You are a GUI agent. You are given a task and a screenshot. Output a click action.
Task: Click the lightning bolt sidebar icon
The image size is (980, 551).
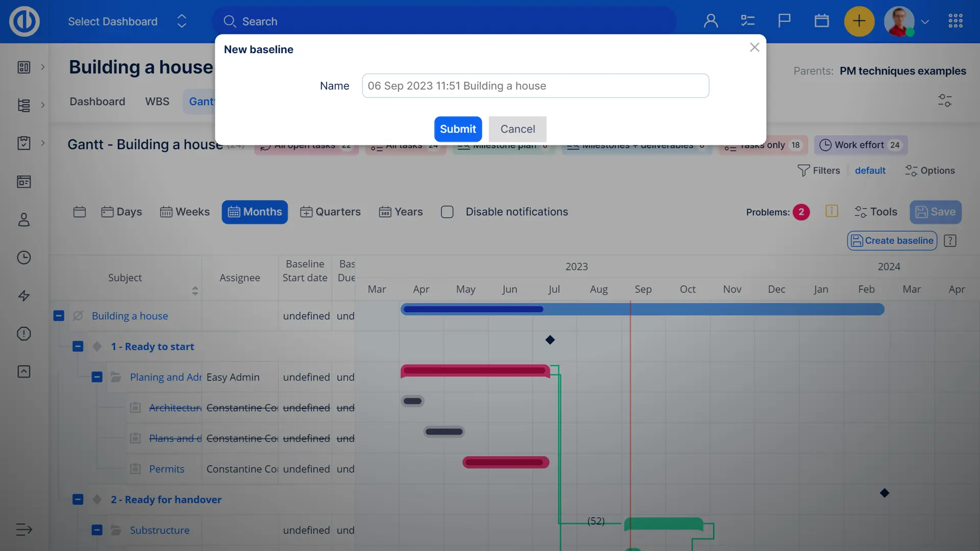pos(24,296)
